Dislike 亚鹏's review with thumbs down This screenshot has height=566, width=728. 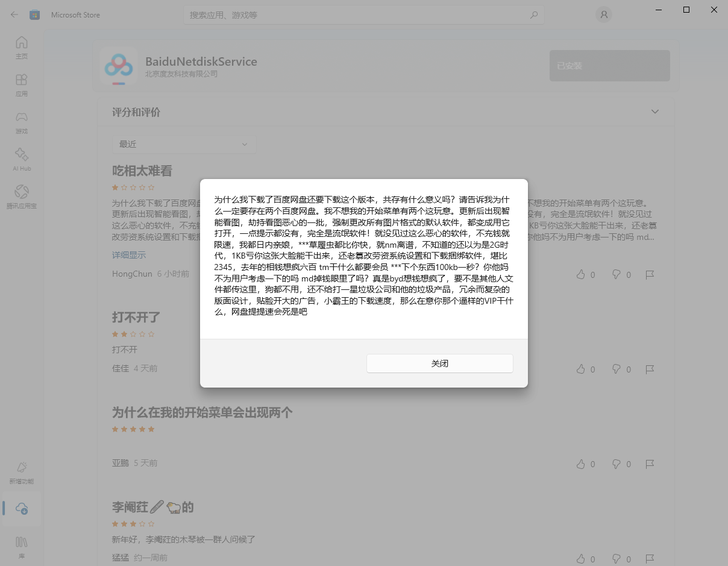coord(617,464)
